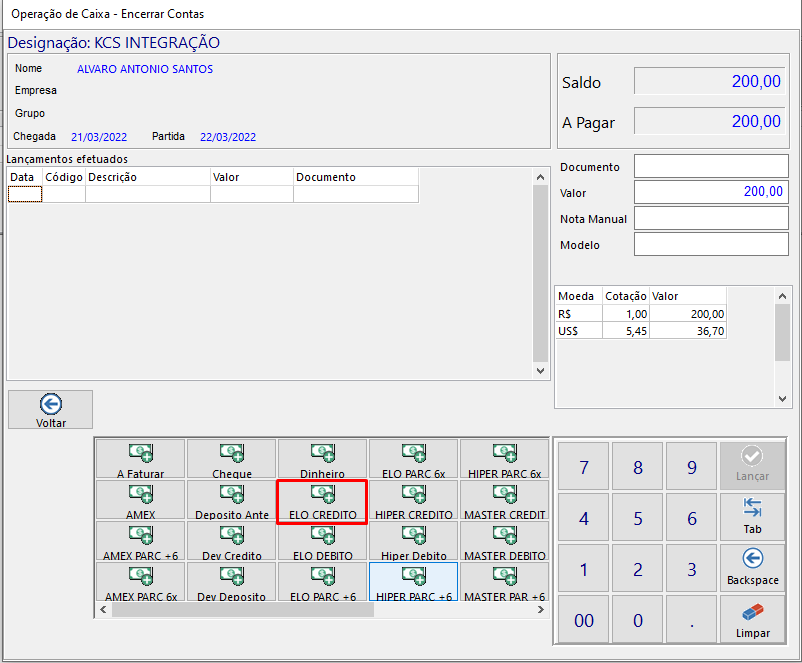Select Dev Deposito option
802x663 pixels.
point(232,582)
